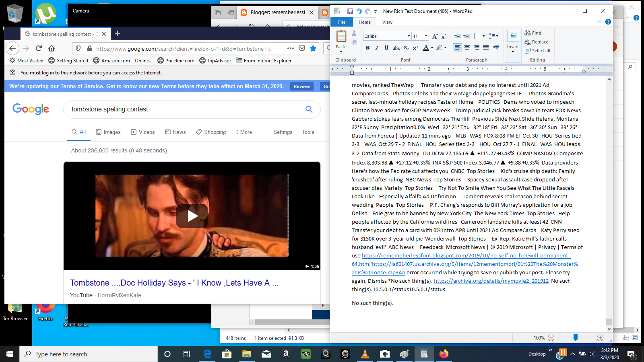The image size is (644, 362).
Task: Redo the action in WordPad title bar
Action: [x=367, y=11]
